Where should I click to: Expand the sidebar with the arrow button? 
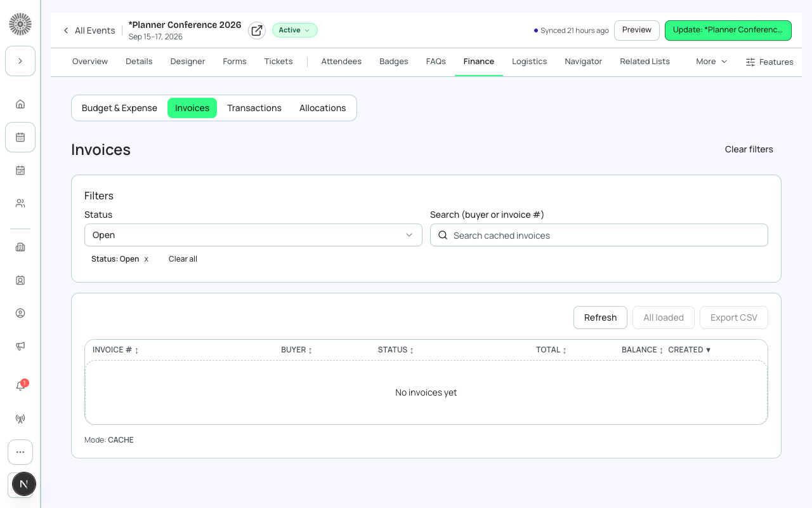pyautogui.click(x=20, y=61)
